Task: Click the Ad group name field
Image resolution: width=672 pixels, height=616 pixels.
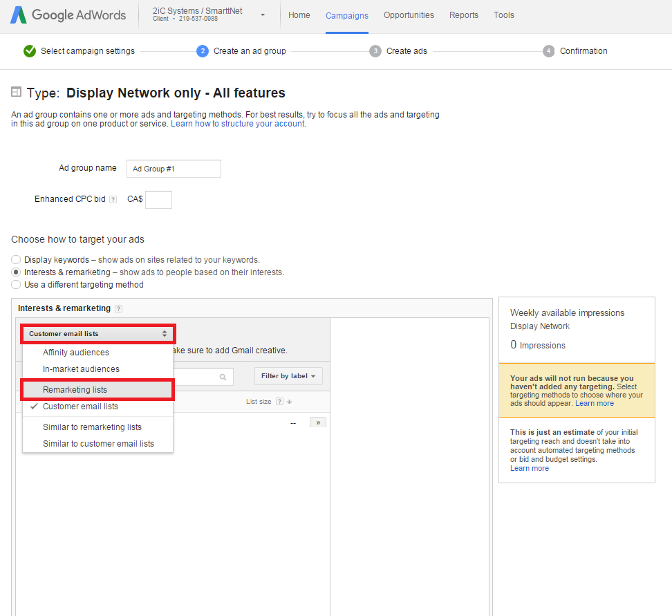Action: [x=174, y=169]
